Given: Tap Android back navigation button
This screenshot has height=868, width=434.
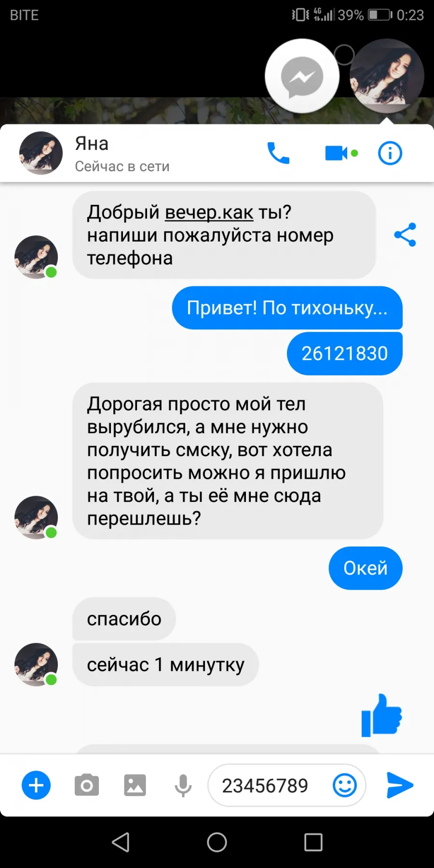Looking at the screenshot, I should (x=121, y=842).
